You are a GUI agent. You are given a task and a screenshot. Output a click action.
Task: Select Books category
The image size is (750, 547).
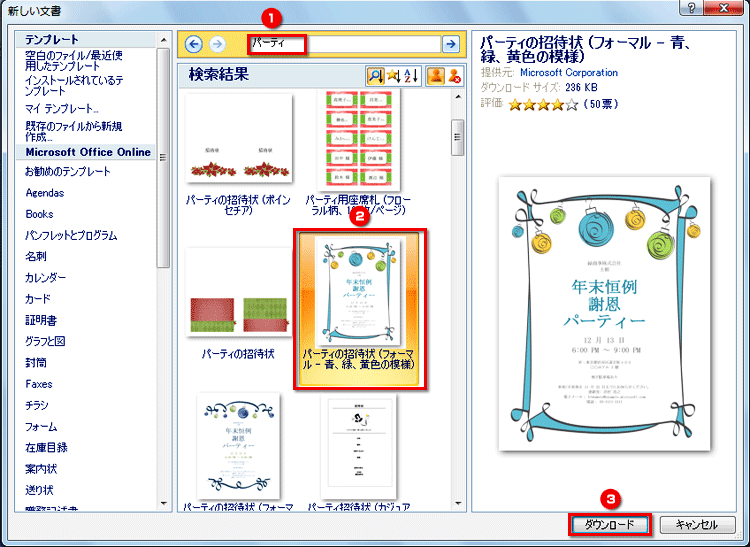pyautogui.click(x=39, y=214)
